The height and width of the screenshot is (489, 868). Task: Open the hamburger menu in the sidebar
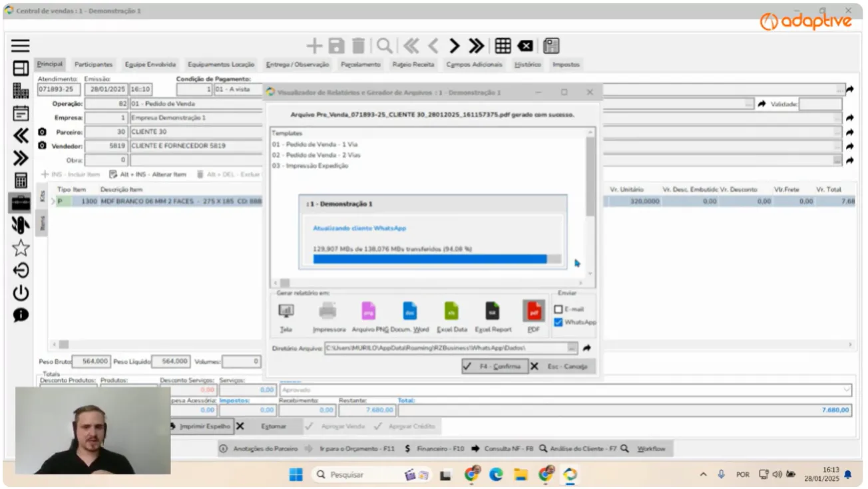(x=21, y=45)
